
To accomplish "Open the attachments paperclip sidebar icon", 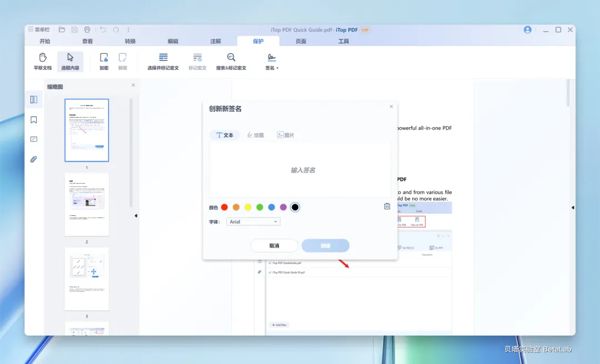I will [34, 159].
